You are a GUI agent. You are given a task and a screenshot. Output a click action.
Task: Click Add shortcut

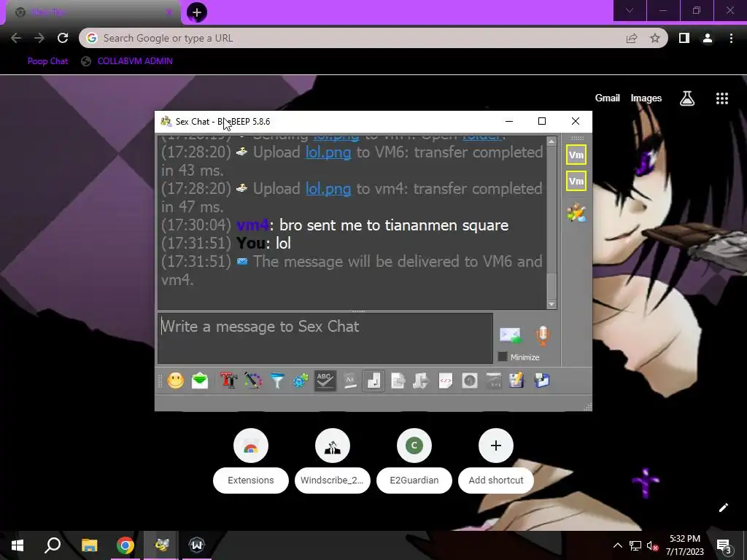496,461
